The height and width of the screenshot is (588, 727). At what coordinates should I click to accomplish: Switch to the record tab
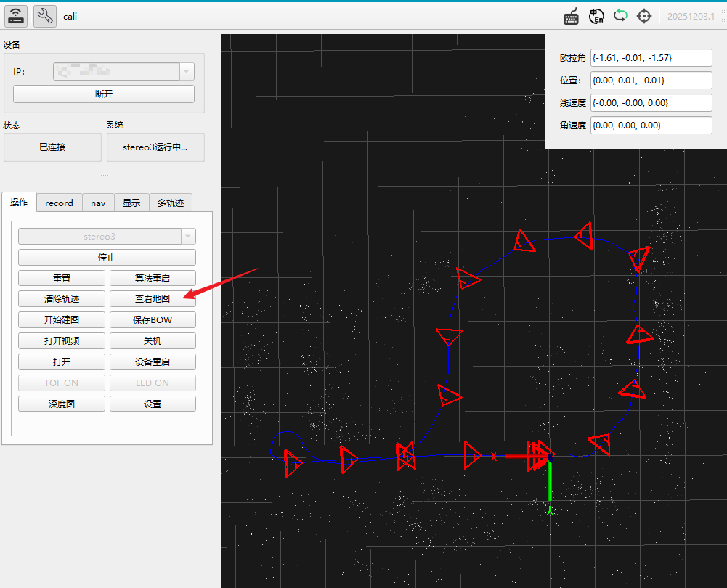[59, 203]
